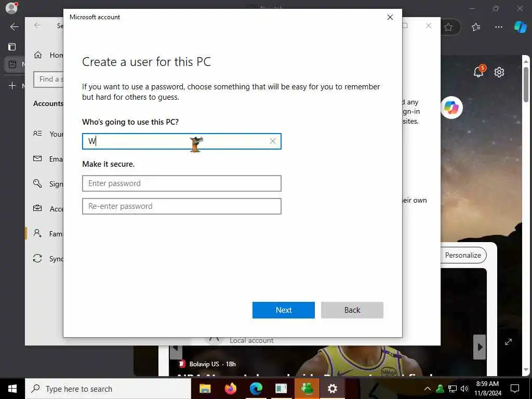Screen dimensions: 532x399
Task: Select the Email & accounts envelope icon
Action: pyautogui.click(x=37, y=159)
